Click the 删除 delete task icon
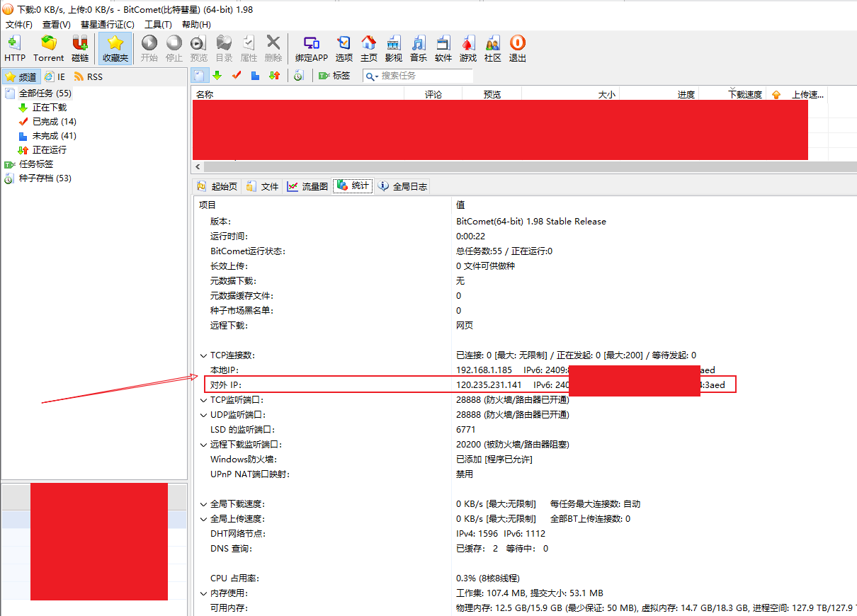 tap(273, 48)
